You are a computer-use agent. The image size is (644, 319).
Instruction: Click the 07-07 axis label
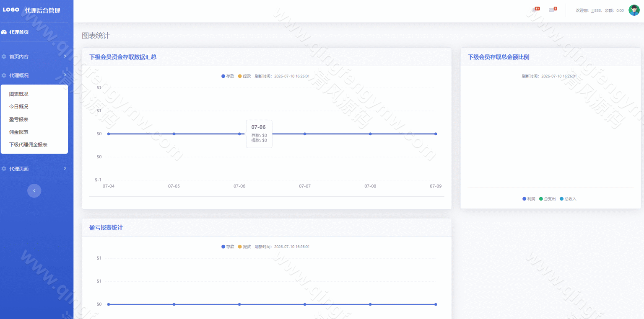[x=305, y=186]
